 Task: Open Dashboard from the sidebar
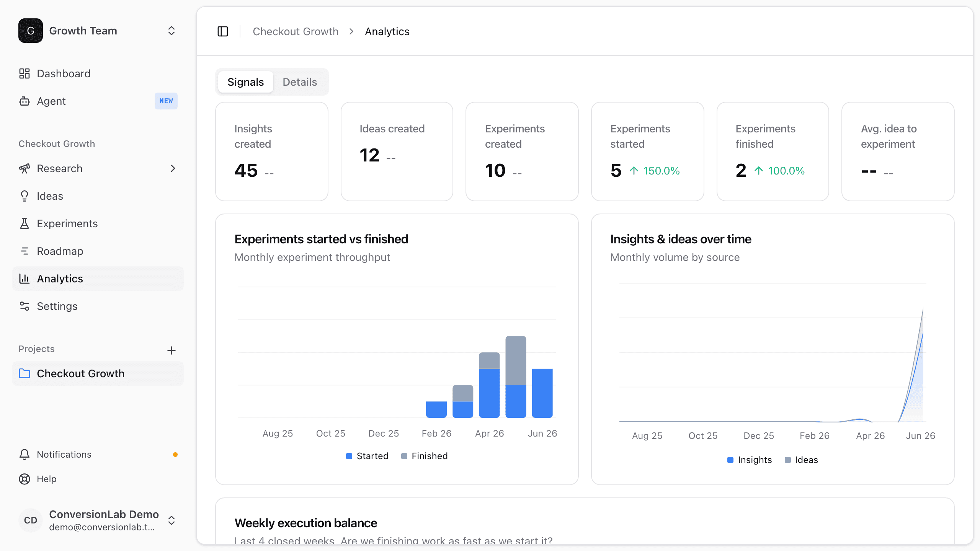(x=98, y=73)
